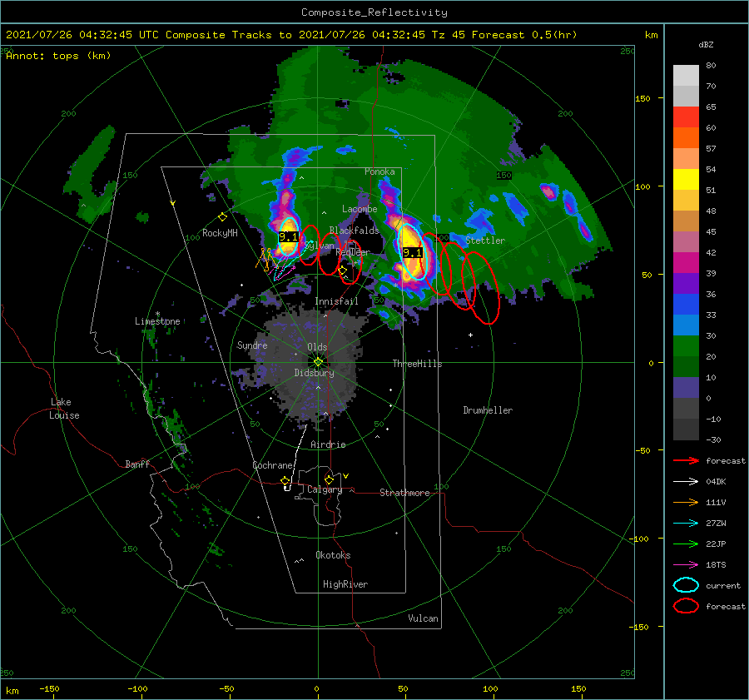Click the Composite_Reflectivity title

[374, 12]
